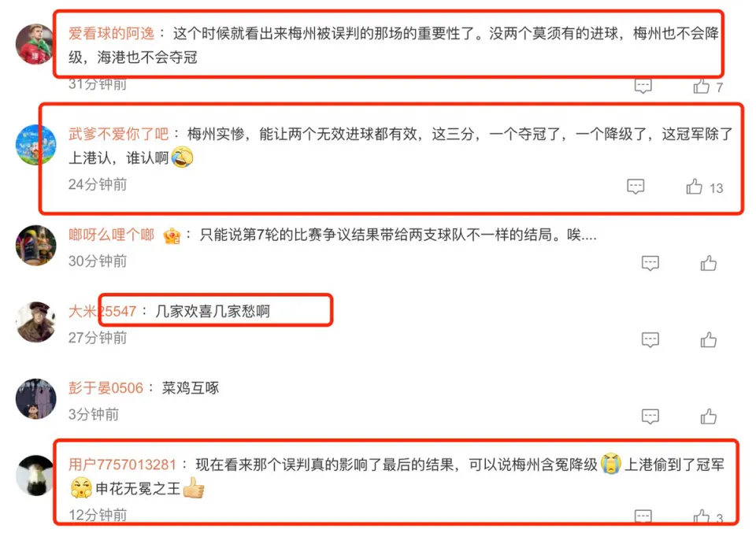The width and height of the screenshot is (756, 533).
Task: Reply to comment by 嘟呀么哩个嘟
Action: click(x=650, y=263)
